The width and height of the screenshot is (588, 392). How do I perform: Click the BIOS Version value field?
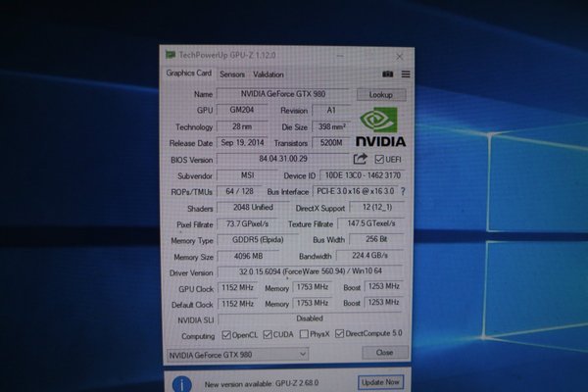point(282,159)
